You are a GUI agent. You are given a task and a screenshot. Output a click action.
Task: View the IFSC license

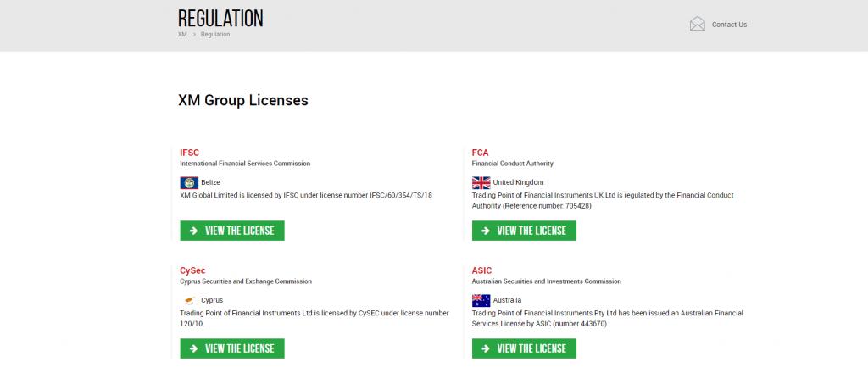pos(232,231)
